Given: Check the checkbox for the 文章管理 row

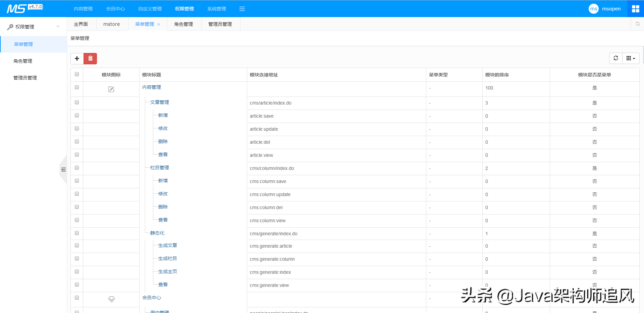Looking at the screenshot, I should (x=77, y=102).
